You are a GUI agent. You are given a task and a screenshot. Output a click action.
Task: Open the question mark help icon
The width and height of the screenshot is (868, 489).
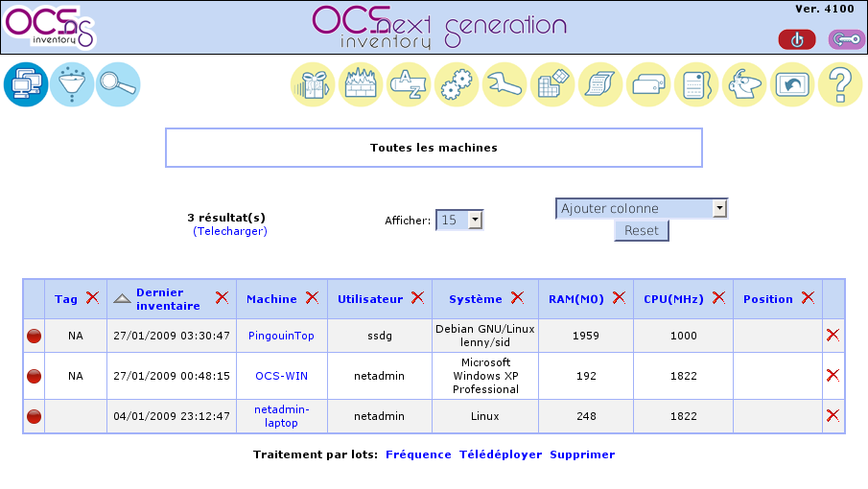click(x=840, y=84)
